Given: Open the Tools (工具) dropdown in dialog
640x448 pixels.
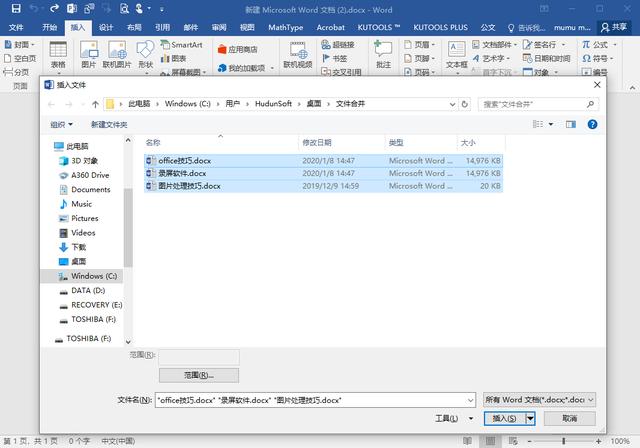Looking at the screenshot, I should 454,419.
